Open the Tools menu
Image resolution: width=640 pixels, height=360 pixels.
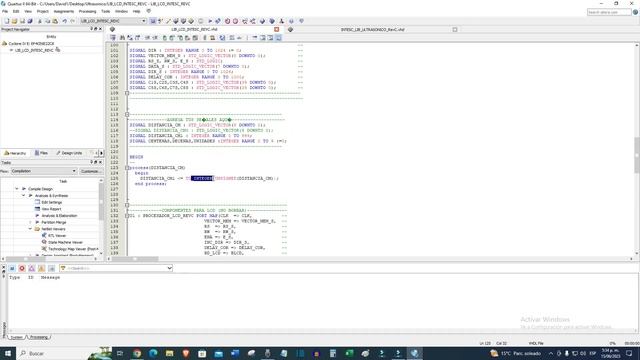point(106,11)
